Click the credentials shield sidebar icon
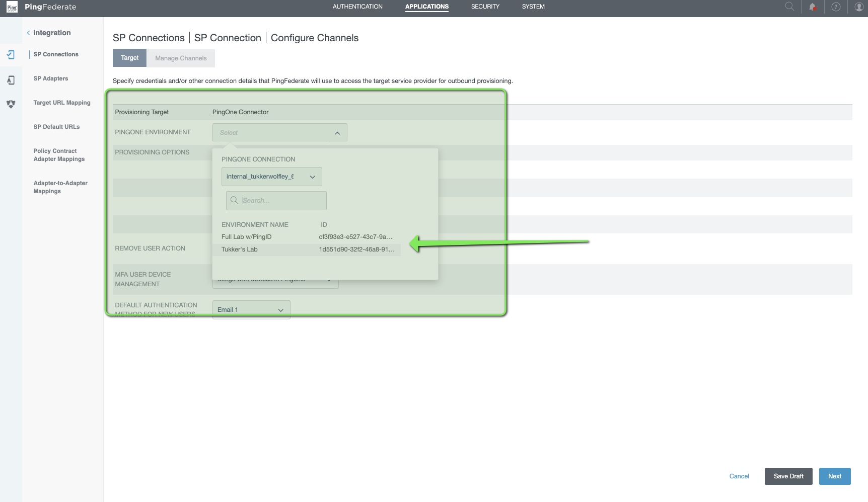The height and width of the screenshot is (502, 868). click(x=11, y=104)
